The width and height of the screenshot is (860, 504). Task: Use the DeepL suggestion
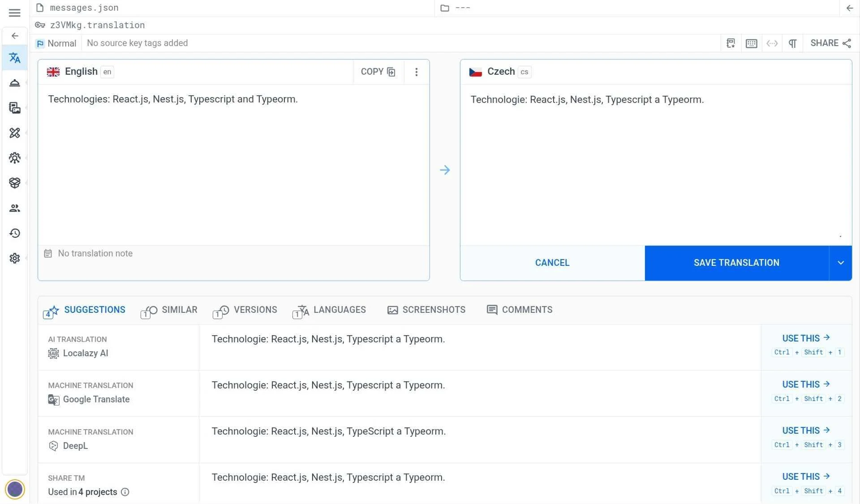click(805, 431)
